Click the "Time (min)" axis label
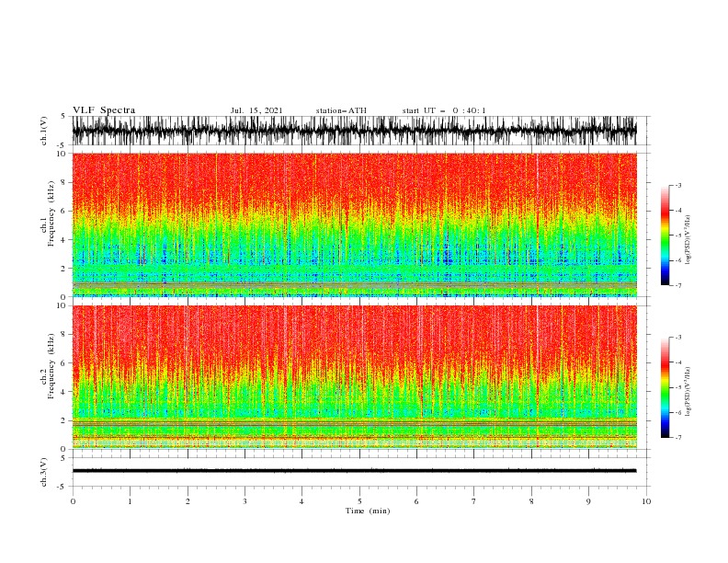Viewport: 728px width, 563px height. point(368,511)
